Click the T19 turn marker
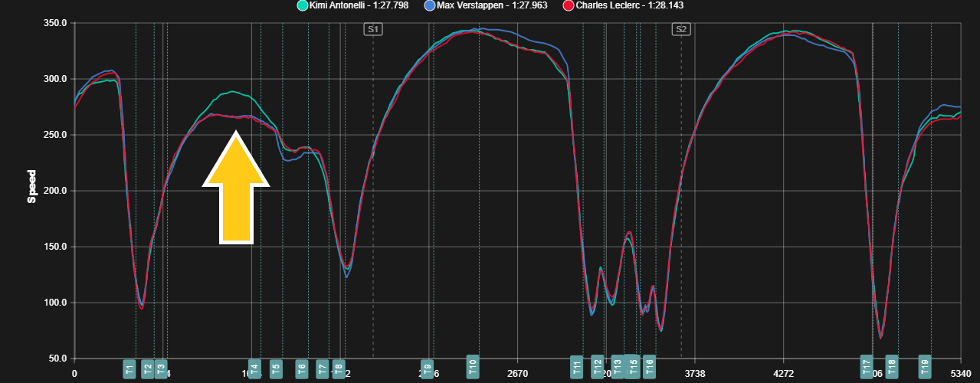Screen dimensions: 980x383 click(x=925, y=367)
